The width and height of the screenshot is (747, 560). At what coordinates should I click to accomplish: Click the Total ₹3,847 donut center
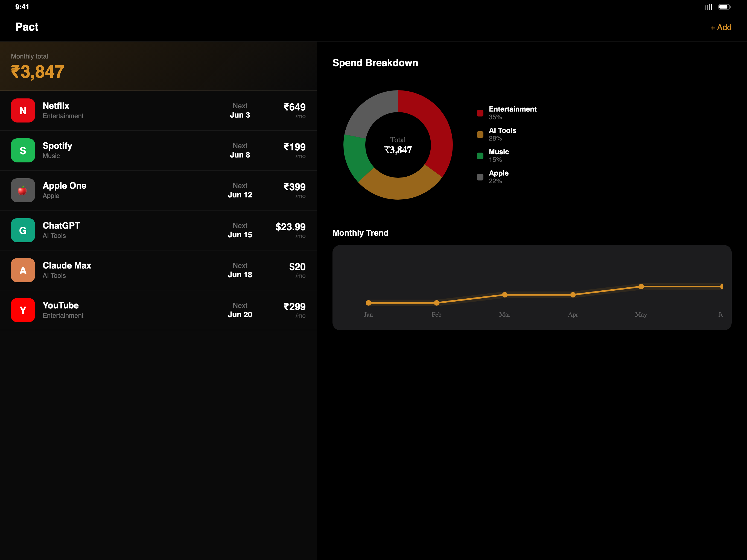[x=398, y=145]
